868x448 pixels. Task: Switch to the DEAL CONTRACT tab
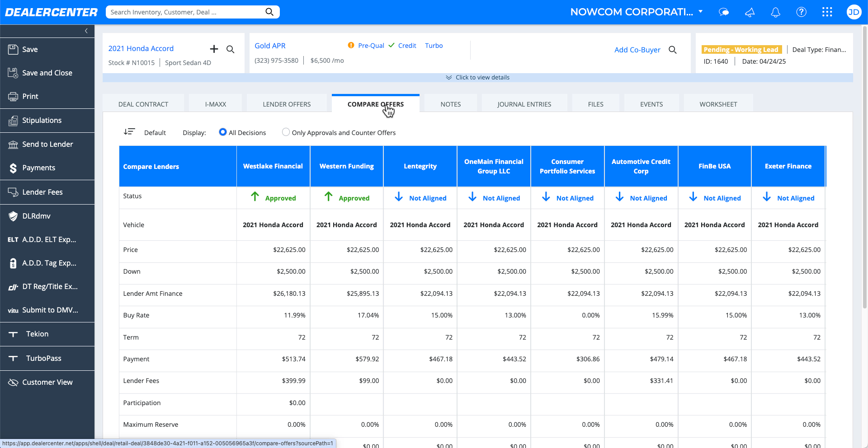tap(143, 104)
